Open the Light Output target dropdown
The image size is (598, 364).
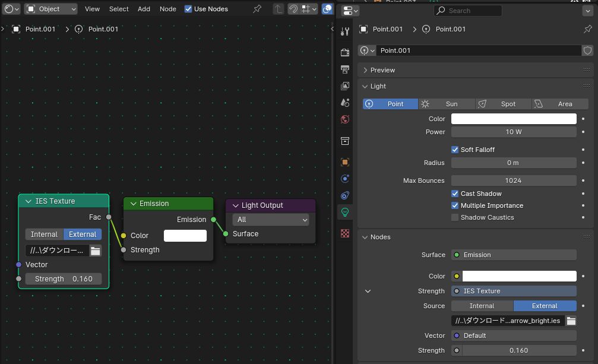click(271, 220)
